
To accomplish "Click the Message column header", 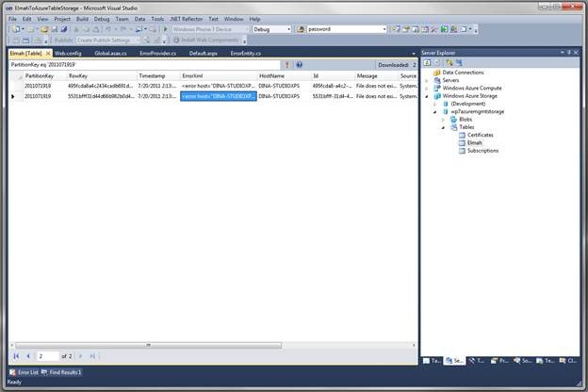I will tap(376, 76).
